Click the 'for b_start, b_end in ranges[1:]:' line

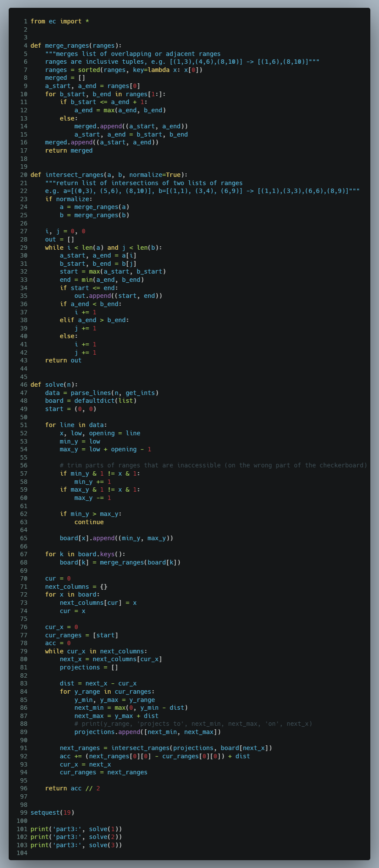click(x=105, y=94)
